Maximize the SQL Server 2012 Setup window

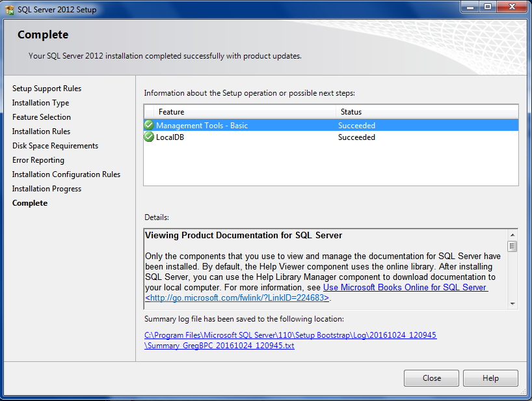click(488, 7)
